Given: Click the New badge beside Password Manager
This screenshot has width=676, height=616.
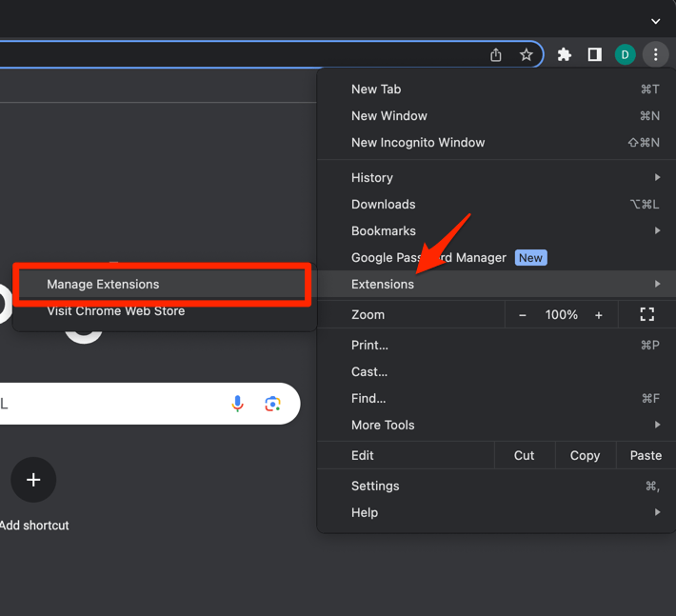Looking at the screenshot, I should [530, 258].
